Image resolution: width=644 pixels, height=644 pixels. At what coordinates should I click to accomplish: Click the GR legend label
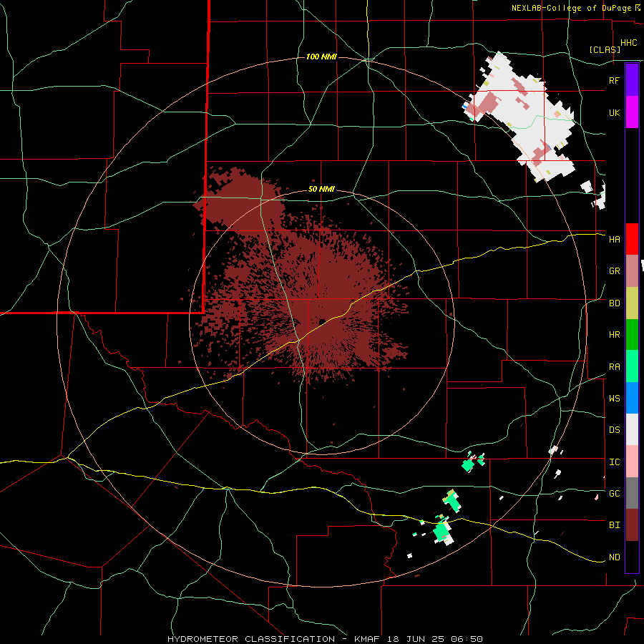(614, 271)
